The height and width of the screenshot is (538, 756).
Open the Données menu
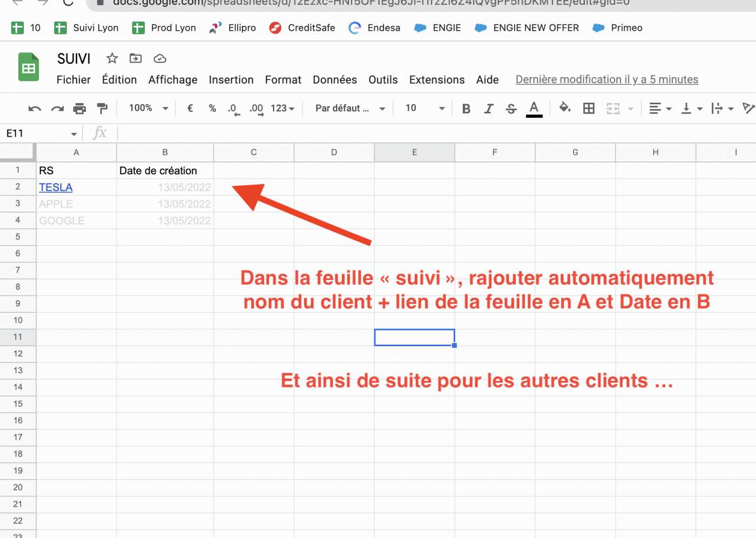tap(334, 80)
